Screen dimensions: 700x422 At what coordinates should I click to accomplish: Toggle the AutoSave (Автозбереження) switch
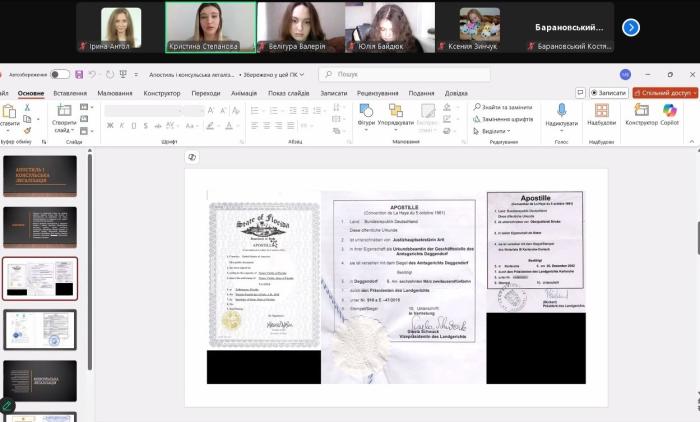[60, 74]
